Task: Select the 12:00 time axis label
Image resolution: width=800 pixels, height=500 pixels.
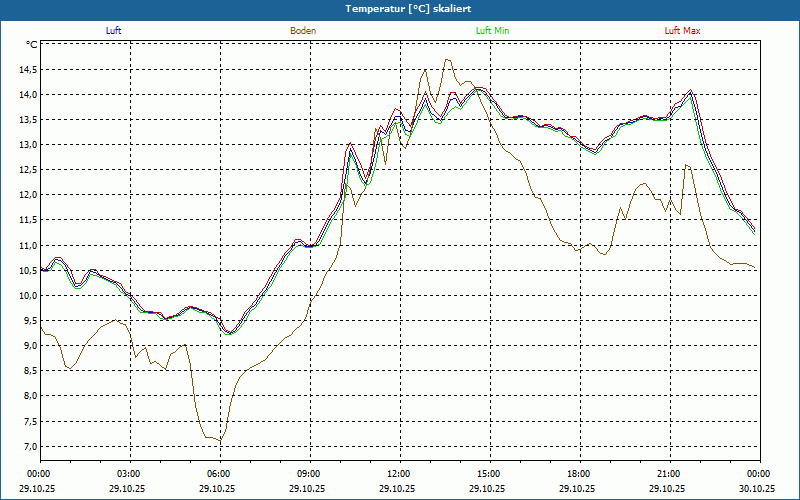Action: [x=398, y=474]
